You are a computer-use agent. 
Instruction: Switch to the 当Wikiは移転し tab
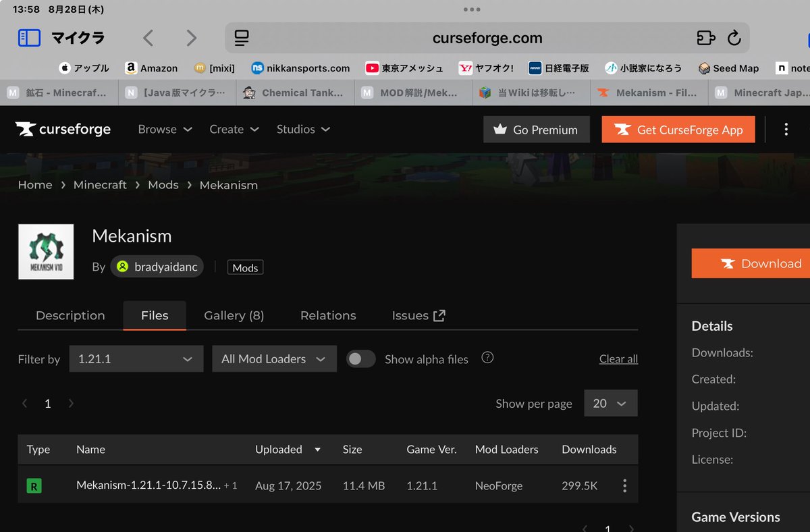tap(531, 92)
